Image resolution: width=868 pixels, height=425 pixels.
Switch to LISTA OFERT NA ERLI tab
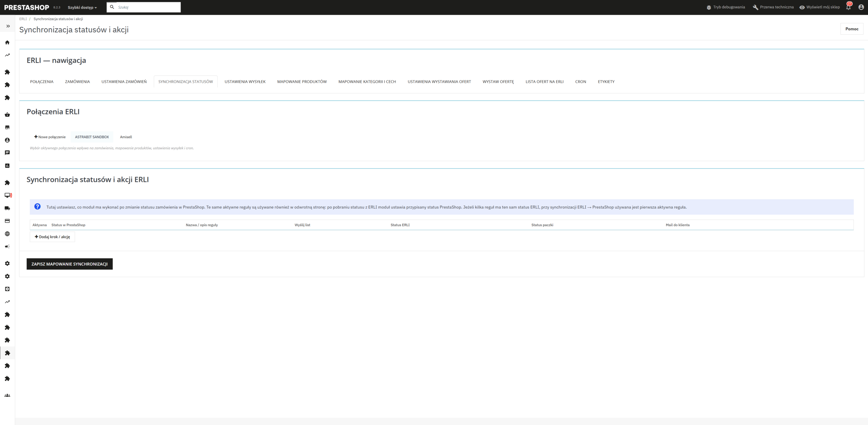545,81
